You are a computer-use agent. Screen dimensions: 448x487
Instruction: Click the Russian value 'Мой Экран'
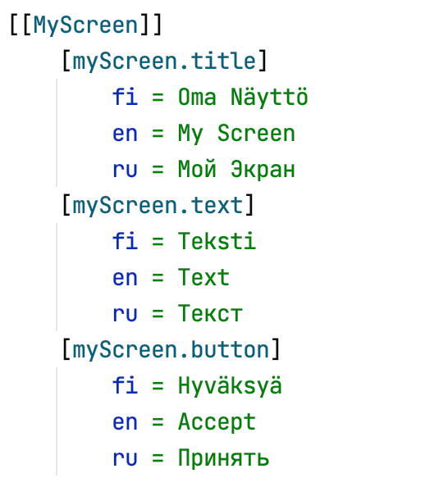[x=236, y=170]
